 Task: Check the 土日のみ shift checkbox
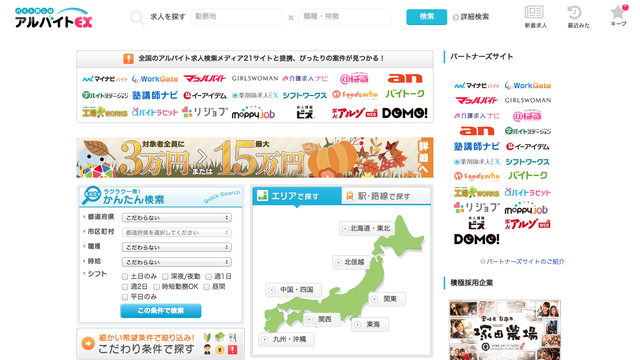[x=125, y=277]
